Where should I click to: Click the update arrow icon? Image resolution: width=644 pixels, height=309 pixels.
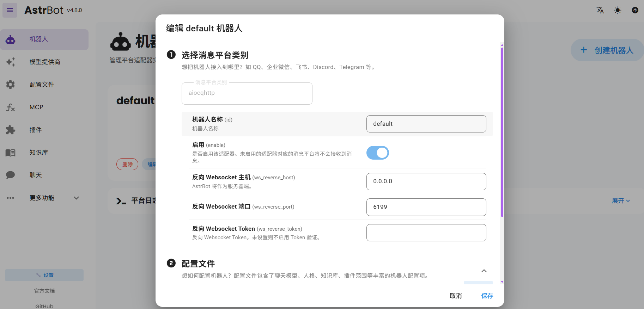coord(635,10)
